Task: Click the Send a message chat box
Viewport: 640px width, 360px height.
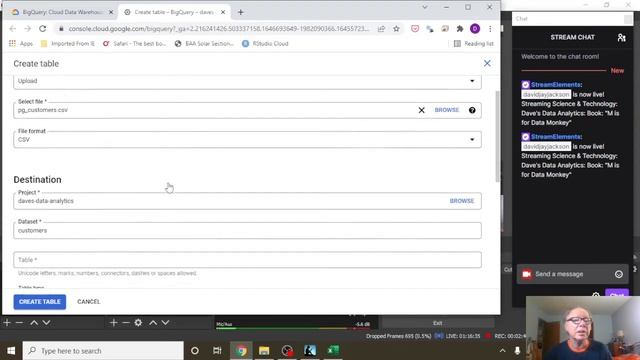Action: point(573,274)
